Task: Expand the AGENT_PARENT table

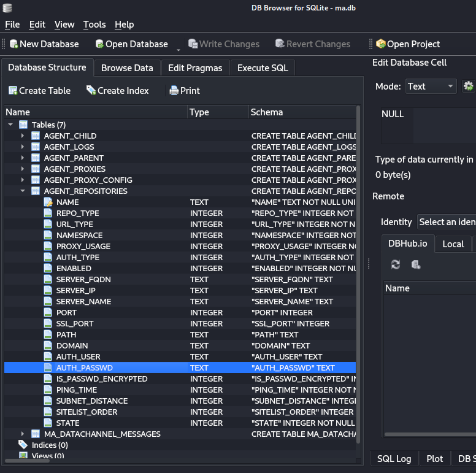Action: (x=23, y=158)
